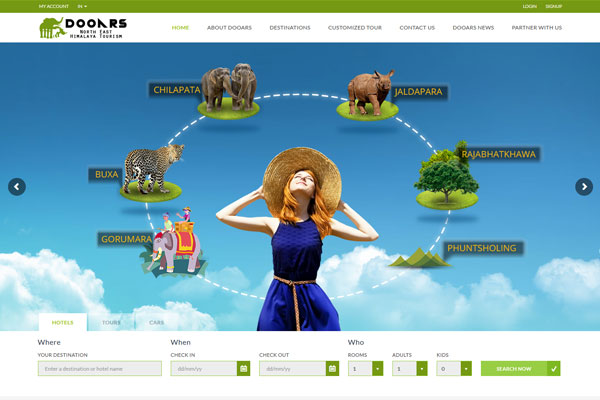Expand the IN country dropdown
Viewport: 600px width, 400px height.
tap(82, 7)
